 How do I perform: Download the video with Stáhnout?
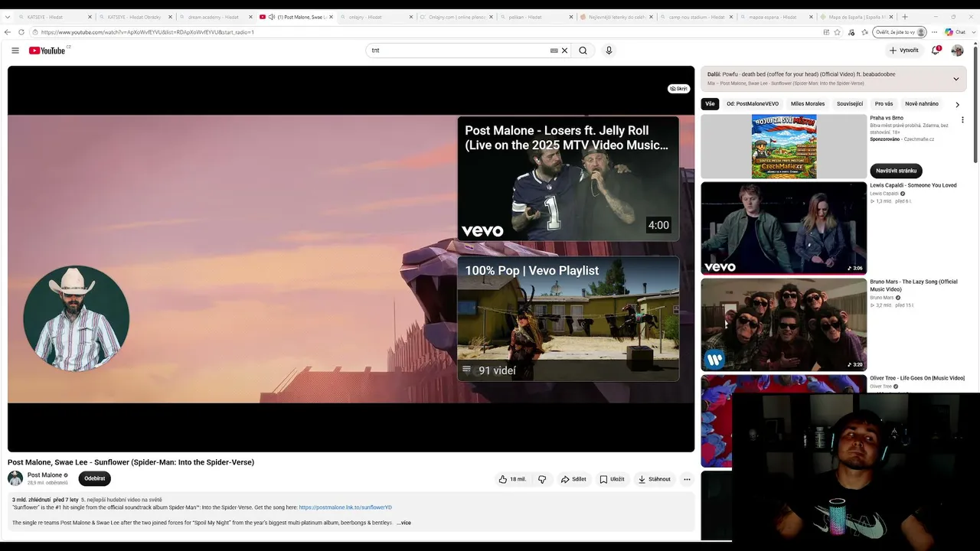pos(655,479)
